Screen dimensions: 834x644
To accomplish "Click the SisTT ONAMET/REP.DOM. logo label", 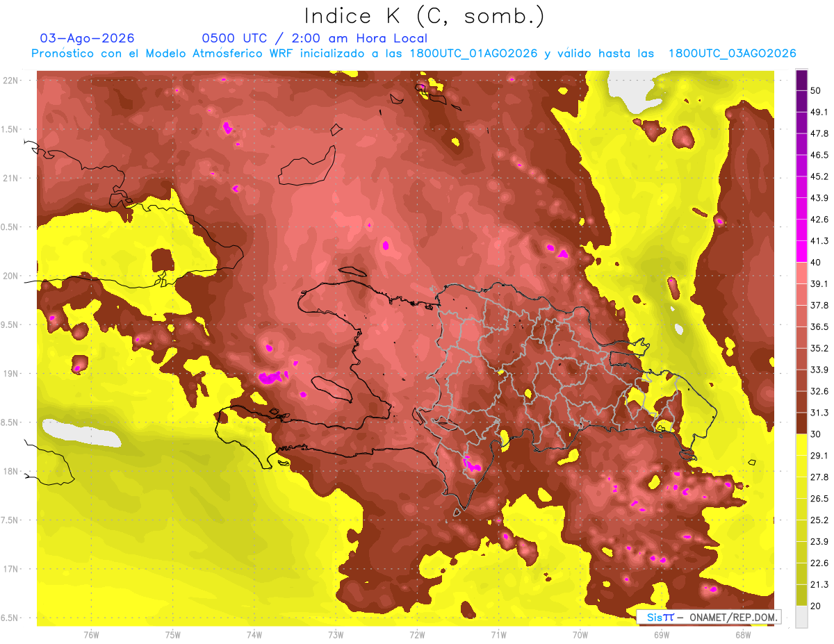I will click(x=709, y=617).
